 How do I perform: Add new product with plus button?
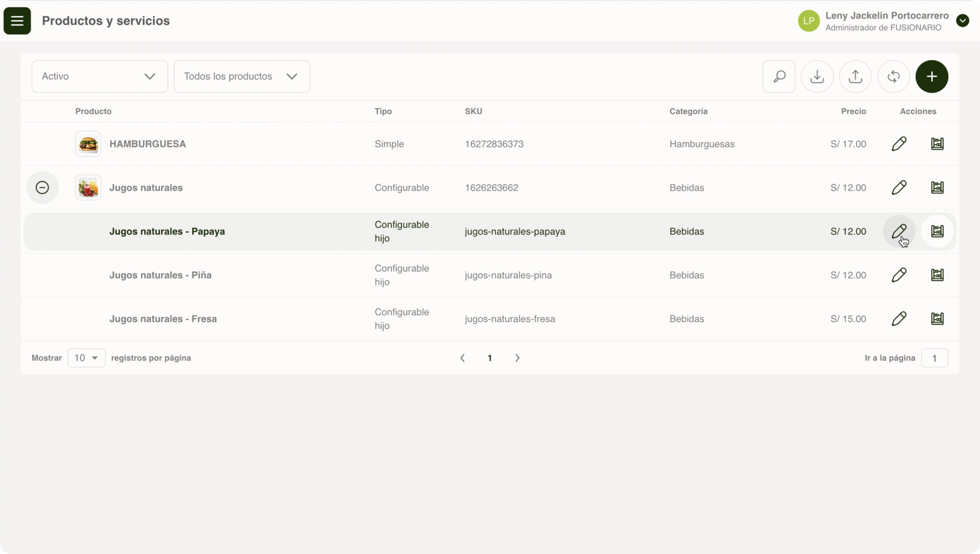tap(932, 77)
